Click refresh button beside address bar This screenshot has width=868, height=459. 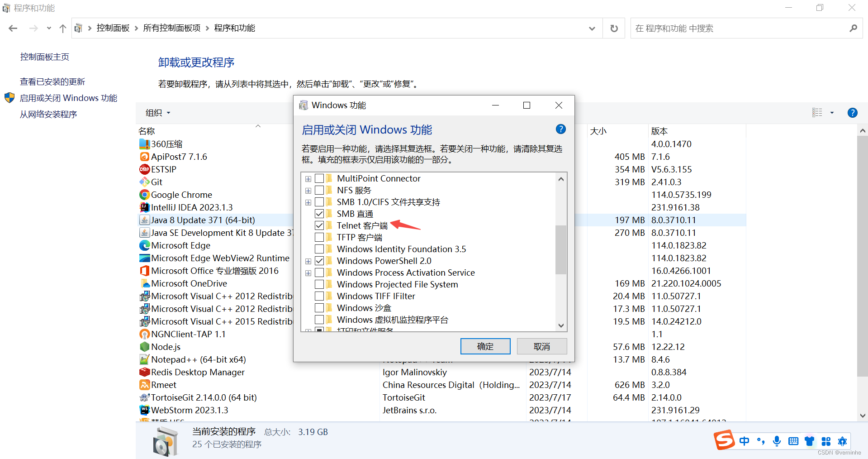point(614,28)
